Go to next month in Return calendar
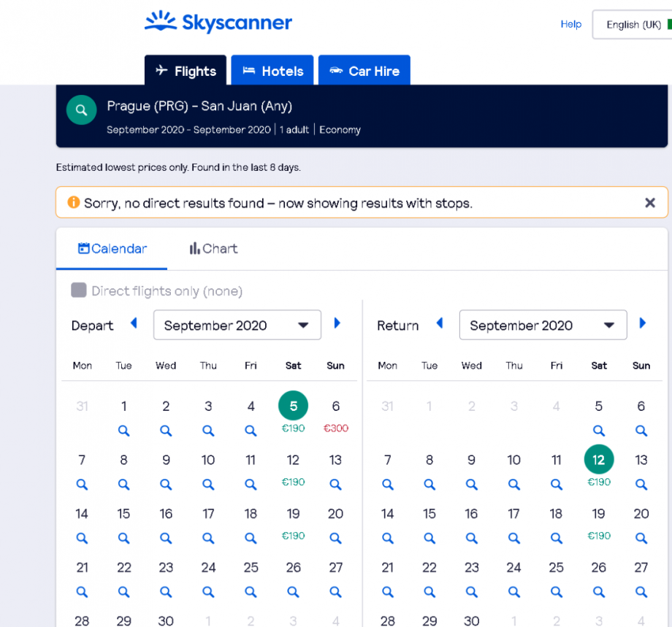 pyautogui.click(x=642, y=323)
